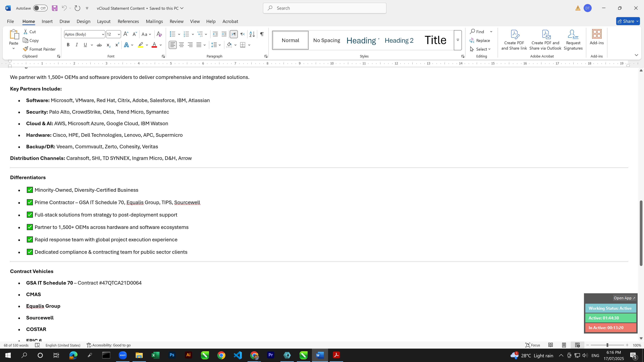Open Select dropdown in Editing

[480, 49]
